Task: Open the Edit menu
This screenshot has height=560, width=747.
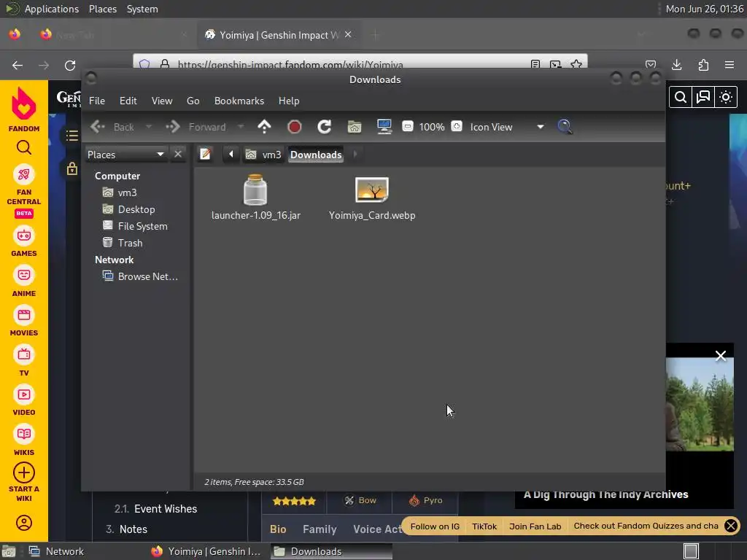Action: click(128, 101)
